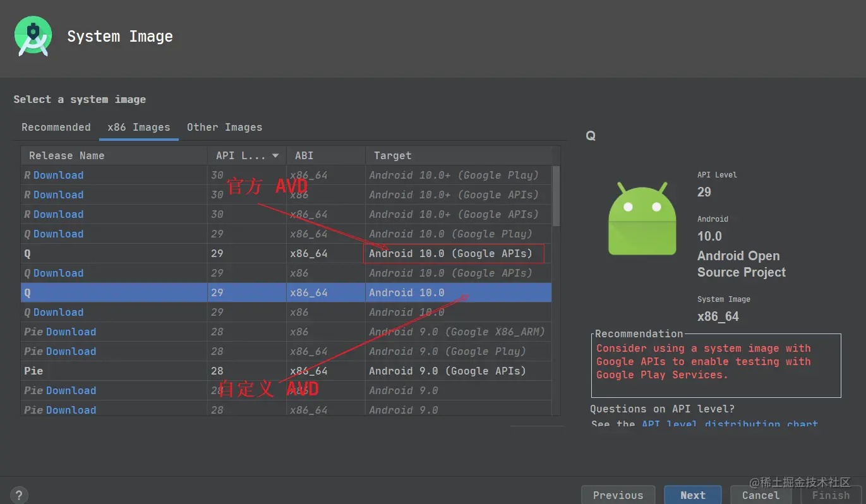This screenshot has width=866, height=504.
Task: Select highlighted Q row Android 10.0
Action: pos(286,292)
